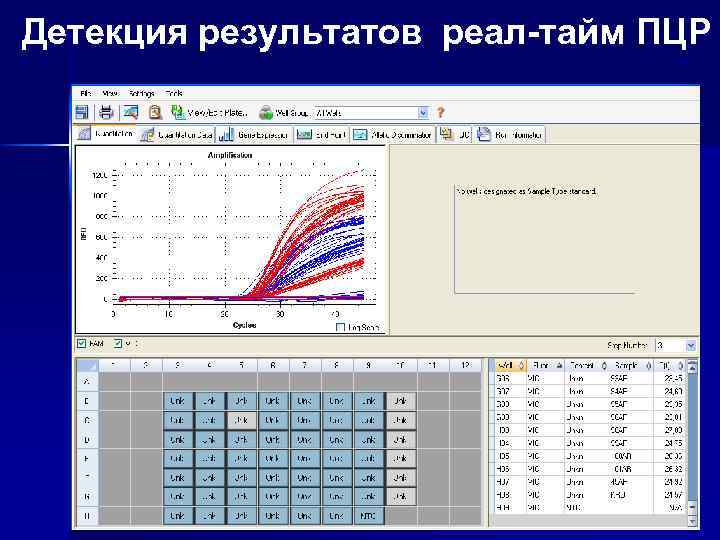The width and height of the screenshot is (720, 540).
Task: Switch to the Run Information tab
Action: click(x=509, y=135)
